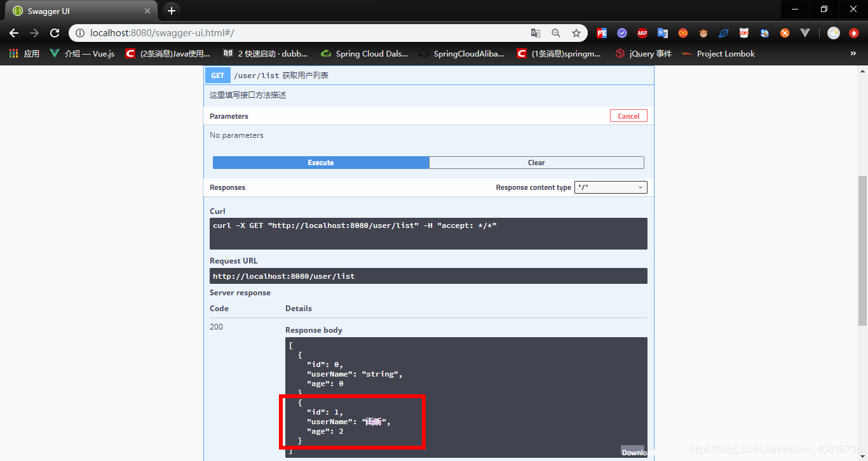868x461 pixels.
Task: Open the jQuery 事件 bookmark
Action: point(643,54)
